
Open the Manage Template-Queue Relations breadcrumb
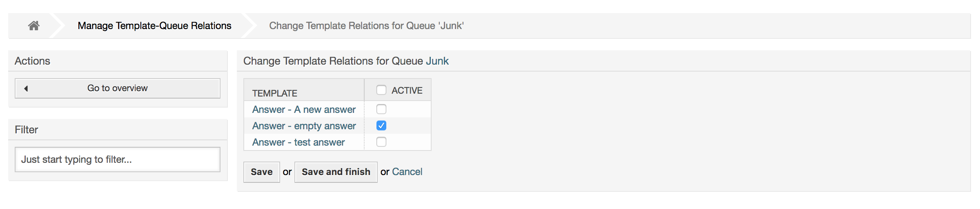tap(154, 26)
